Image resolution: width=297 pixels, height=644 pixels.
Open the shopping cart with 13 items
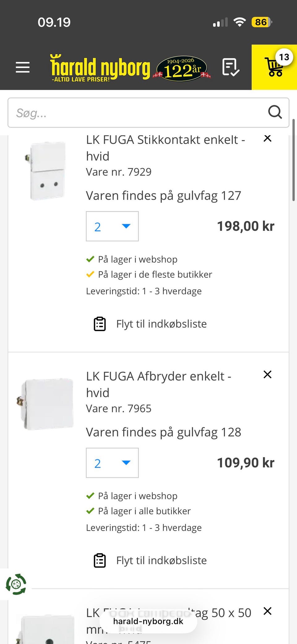[x=274, y=67]
